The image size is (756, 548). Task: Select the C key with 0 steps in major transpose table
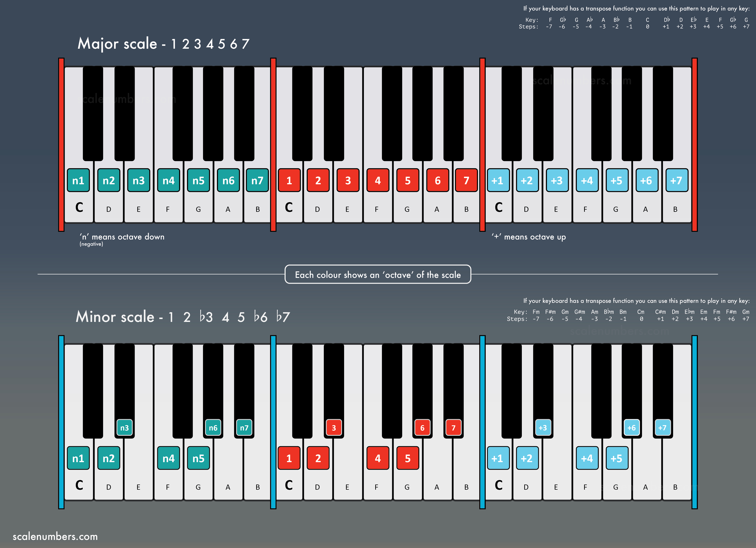[647, 23]
